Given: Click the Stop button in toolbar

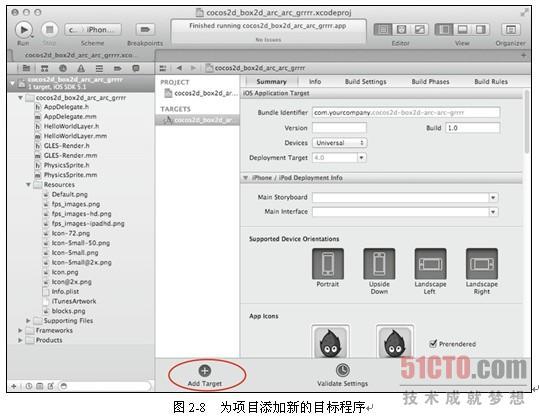Looking at the screenshot, I should [x=50, y=30].
